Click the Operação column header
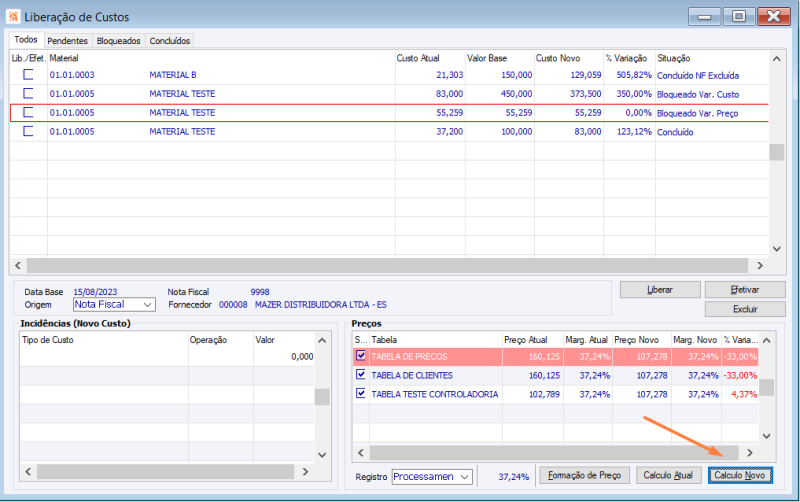Screen dimensions: 800x502 (220, 340)
